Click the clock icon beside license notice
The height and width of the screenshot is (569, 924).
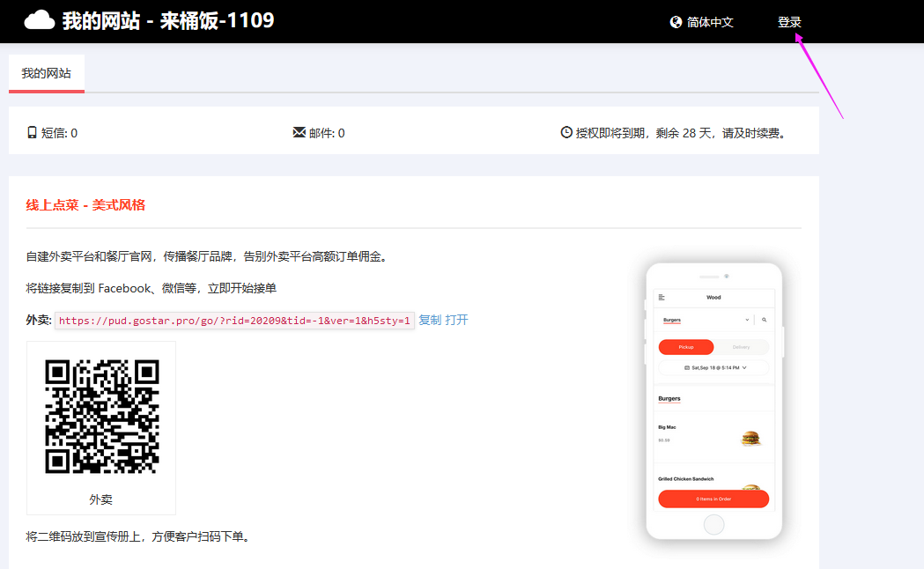tap(566, 132)
